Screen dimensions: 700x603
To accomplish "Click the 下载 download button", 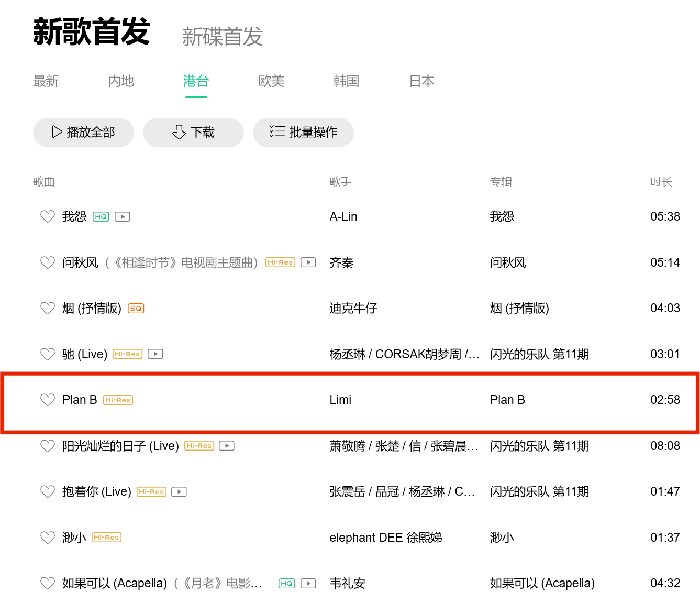I will [x=193, y=132].
